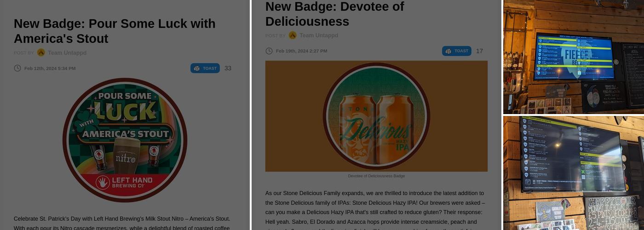Viewport: 644px width, 230px height.
Task: Toast the Pour Some Luck post
Action: pyautogui.click(x=205, y=68)
